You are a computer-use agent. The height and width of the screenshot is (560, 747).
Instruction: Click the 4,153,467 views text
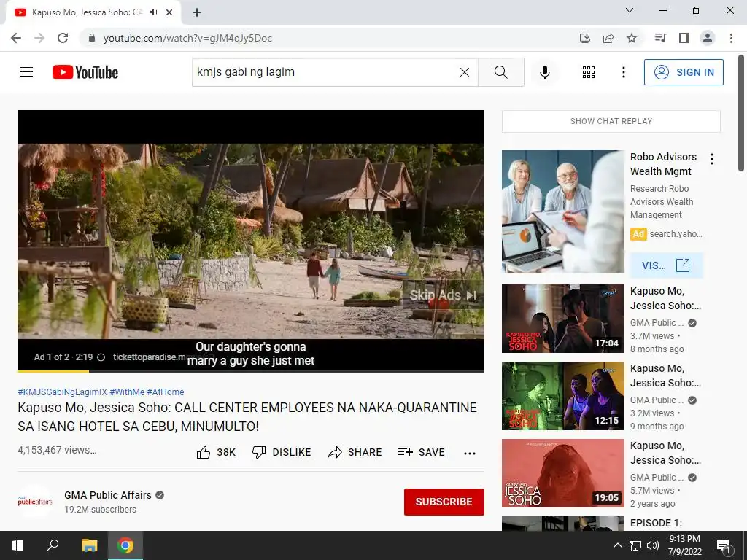(57, 450)
